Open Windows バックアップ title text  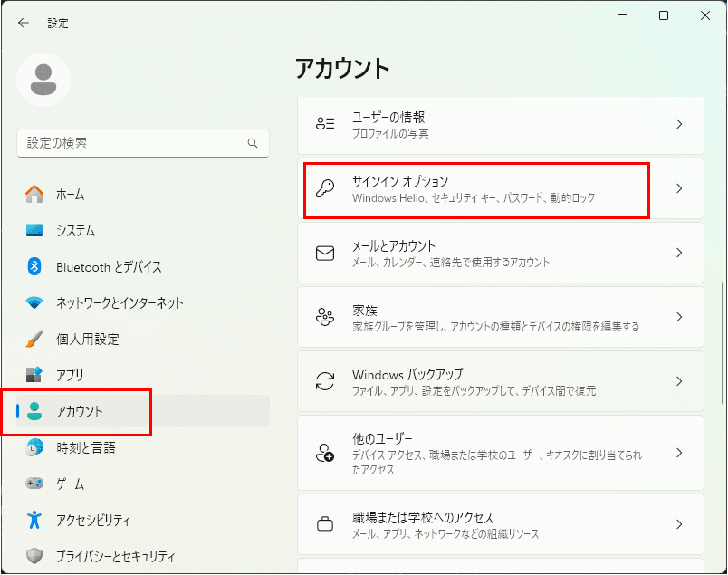pyautogui.click(x=407, y=374)
